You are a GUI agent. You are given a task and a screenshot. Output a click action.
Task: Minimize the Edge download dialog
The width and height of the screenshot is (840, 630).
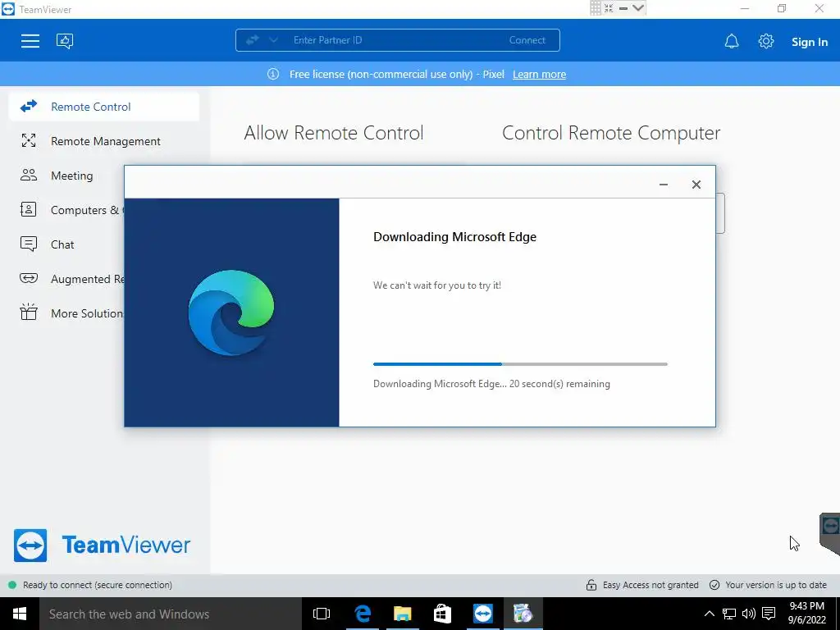tap(663, 185)
